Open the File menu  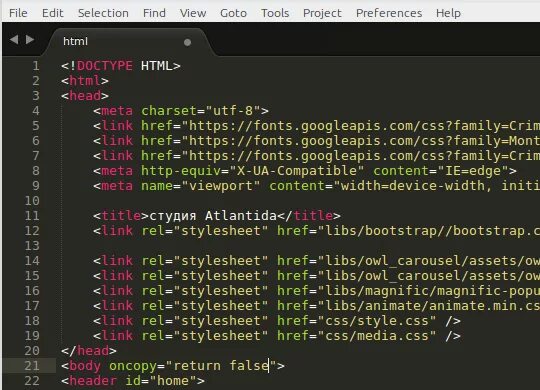[18, 13]
